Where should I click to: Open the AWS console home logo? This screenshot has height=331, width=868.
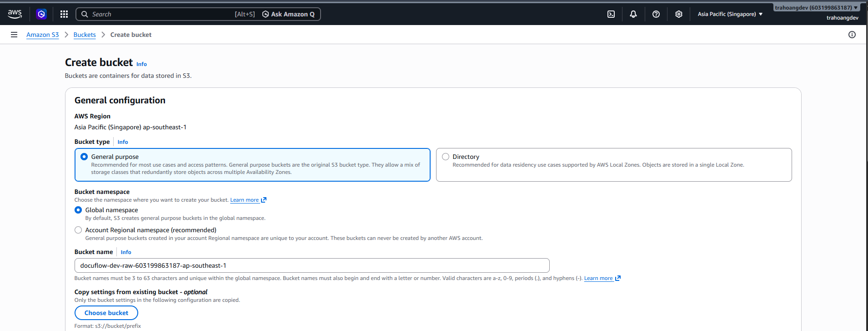pos(15,14)
